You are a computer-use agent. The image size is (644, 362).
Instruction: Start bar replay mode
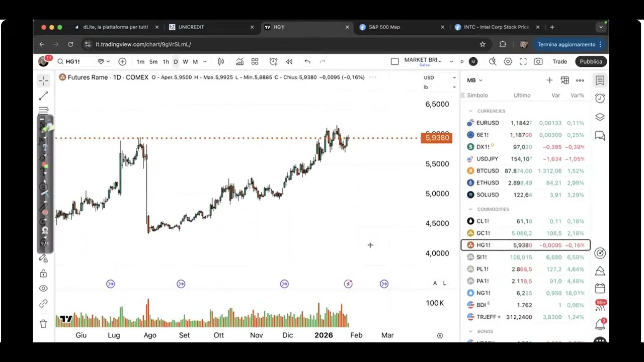[289, 61]
